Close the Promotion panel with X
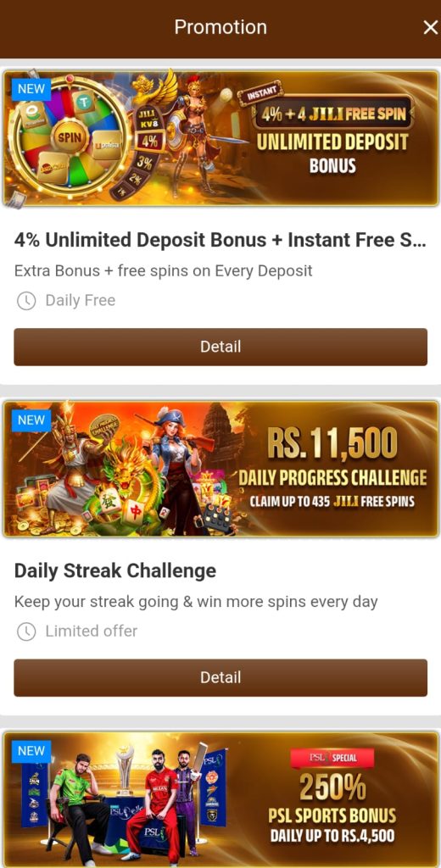This screenshot has height=868, width=441. 430,27
